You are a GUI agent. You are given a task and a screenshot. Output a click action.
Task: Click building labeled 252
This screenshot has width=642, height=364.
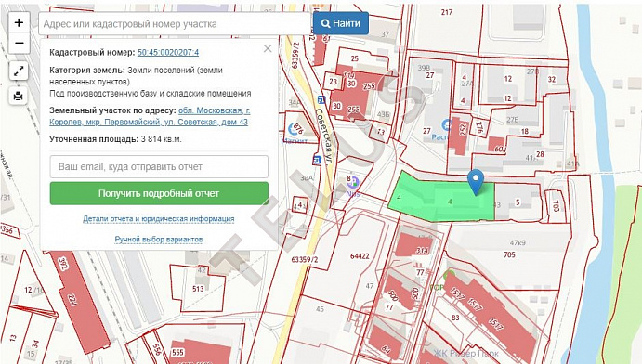click(464, 130)
